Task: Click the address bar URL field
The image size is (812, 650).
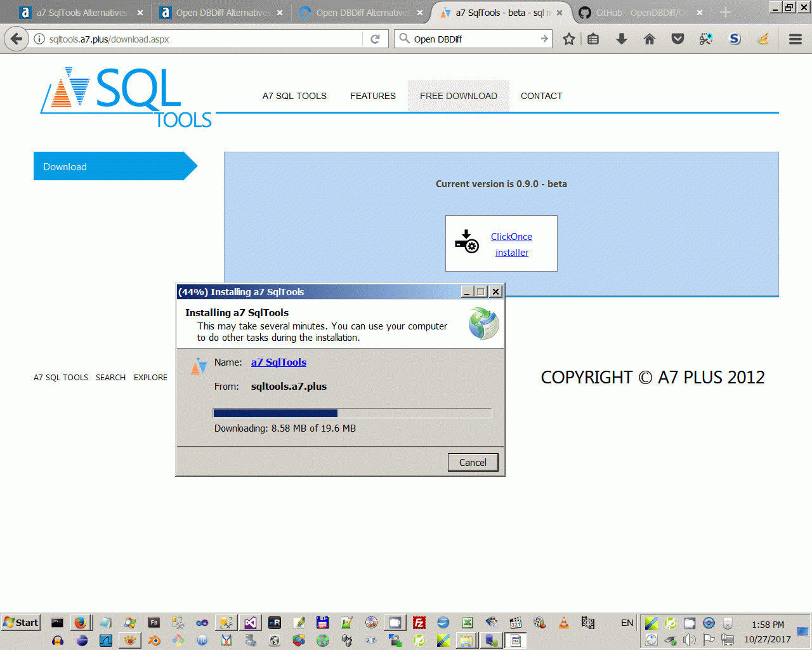Action: 203,39
